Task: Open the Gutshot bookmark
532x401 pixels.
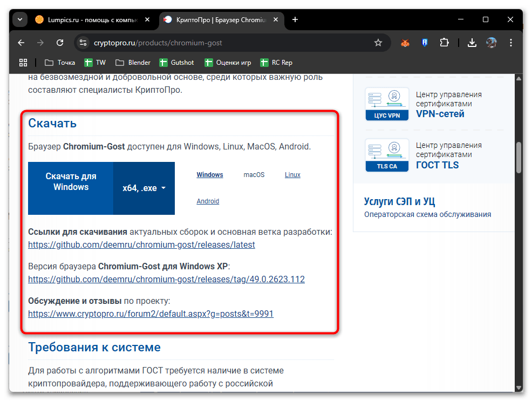Action: pos(177,63)
